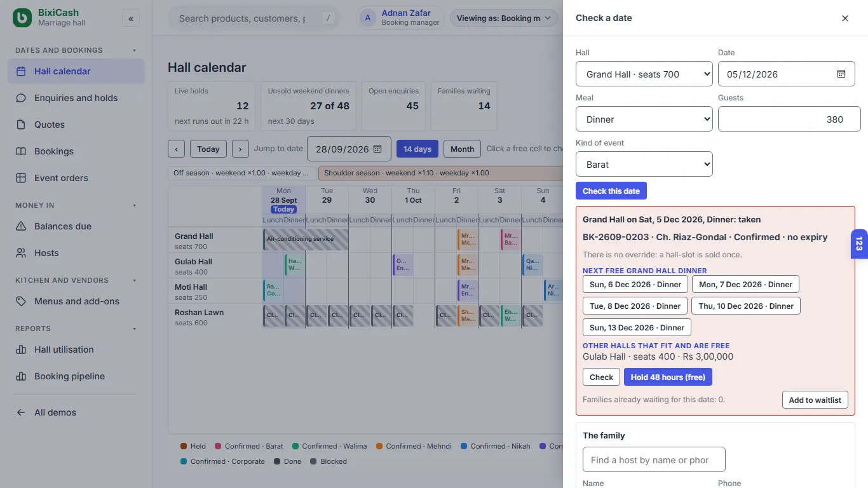Click the Event orders table icon
The height and width of the screenshot is (488, 868).
pos(21,178)
